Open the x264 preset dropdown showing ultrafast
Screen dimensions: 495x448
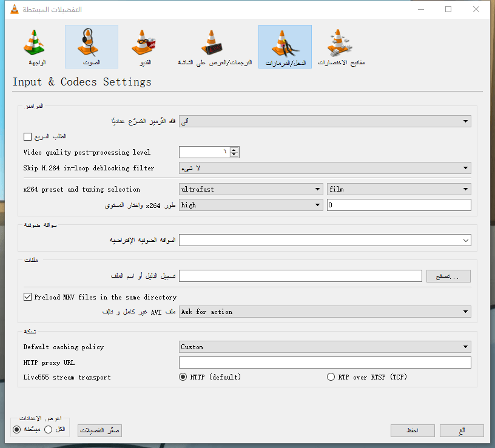pos(251,189)
